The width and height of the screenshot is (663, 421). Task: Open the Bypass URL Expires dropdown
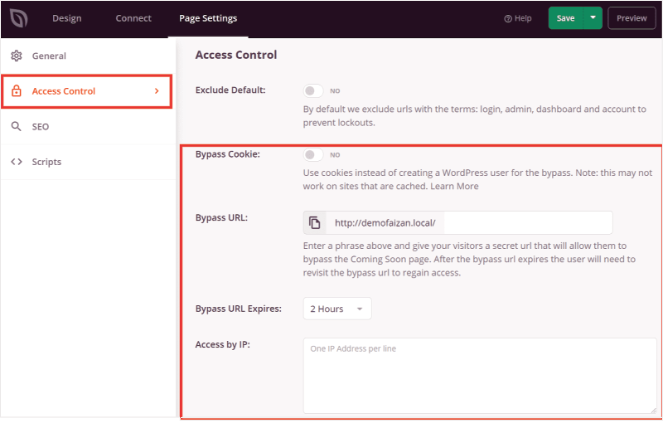click(337, 309)
